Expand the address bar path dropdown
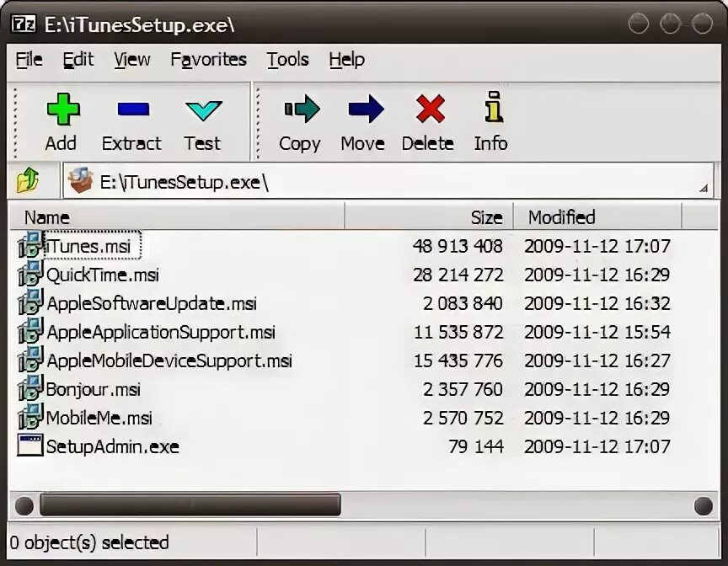This screenshot has height=566, width=728. (x=704, y=188)
